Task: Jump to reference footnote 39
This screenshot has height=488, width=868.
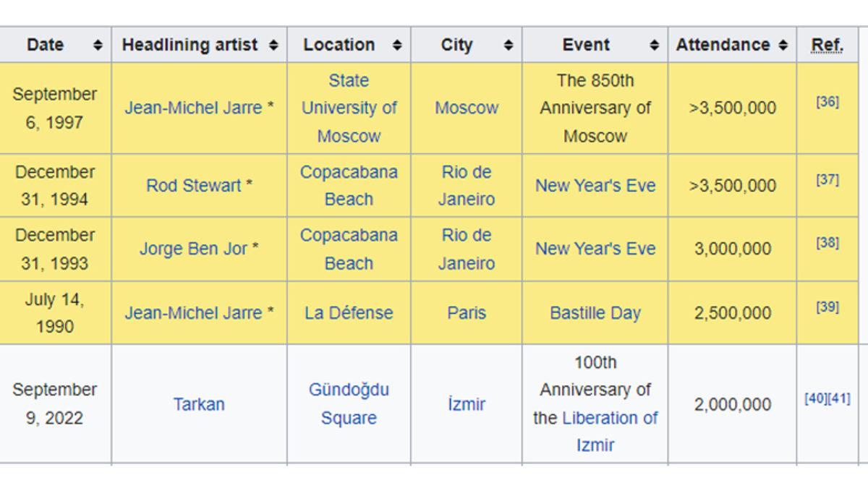Action: [827, 307]
